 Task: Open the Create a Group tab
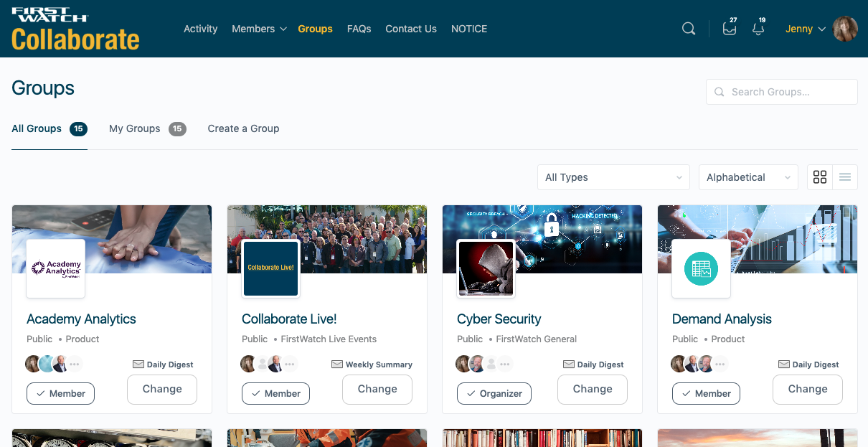pos(243,129)
